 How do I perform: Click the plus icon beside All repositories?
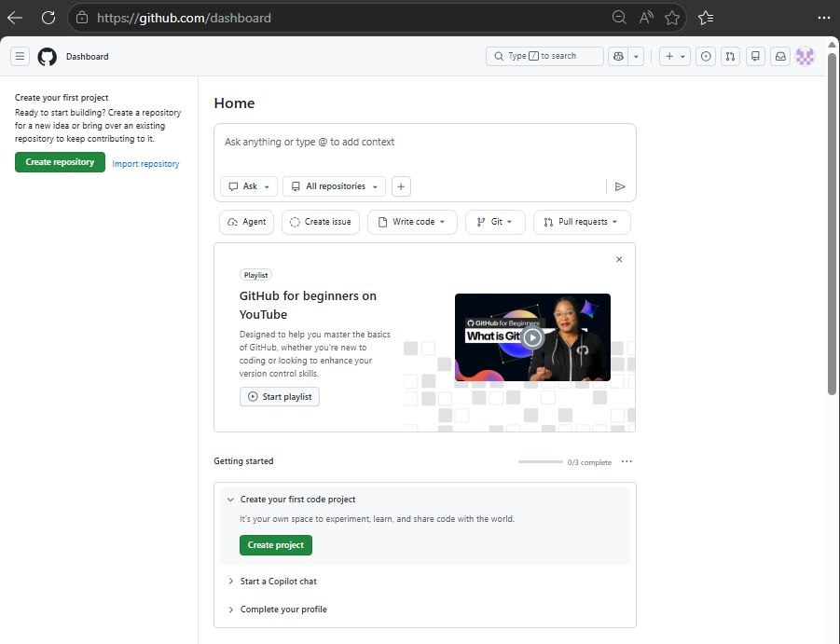point(401,186)
